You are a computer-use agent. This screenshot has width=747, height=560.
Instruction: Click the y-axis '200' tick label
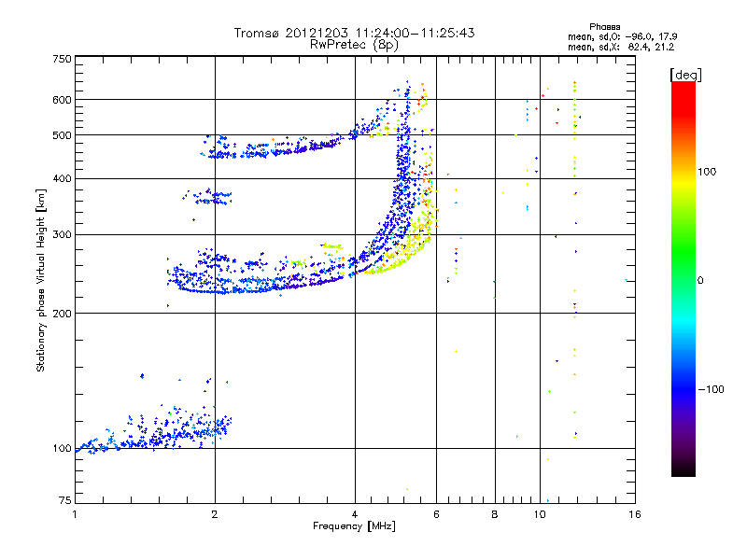(62, 314)
